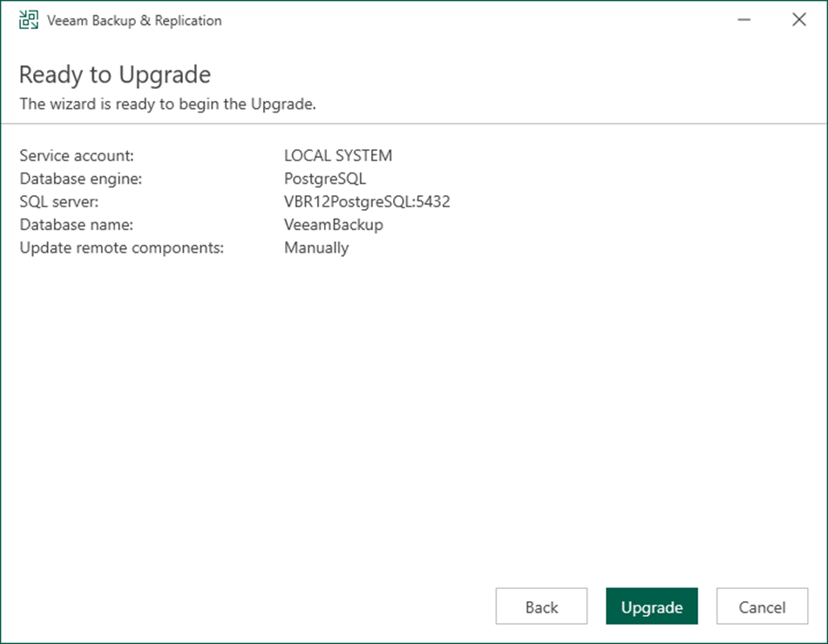Click the Veeam logo icon in title bar
The width and height of the screenshot is (828, 644).
[x=28, y=20]
